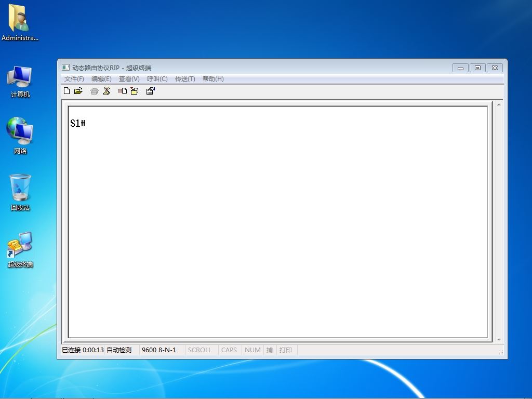Image resolution: width=532 pixels, height=399 pixels.
Task: Click the NUM status indicator
Action: tap(253, 350)
